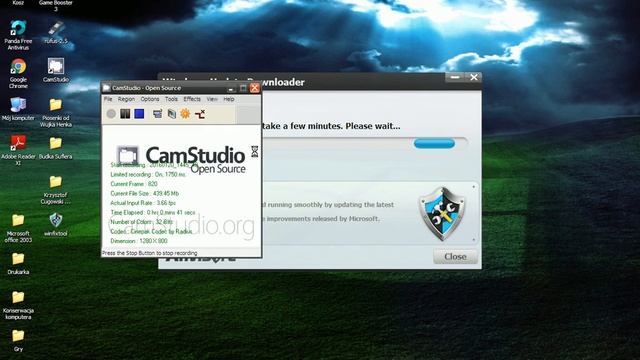640x360 pixels.
Task: Open Options menu in CamStudio
Action: [150, 99]
